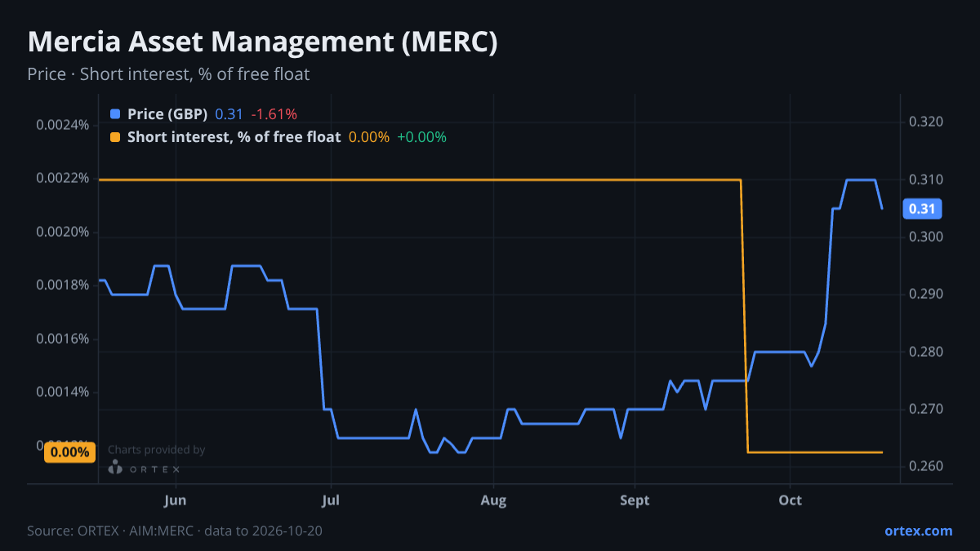Click the 0.0022% left axis label

(62, 179)
